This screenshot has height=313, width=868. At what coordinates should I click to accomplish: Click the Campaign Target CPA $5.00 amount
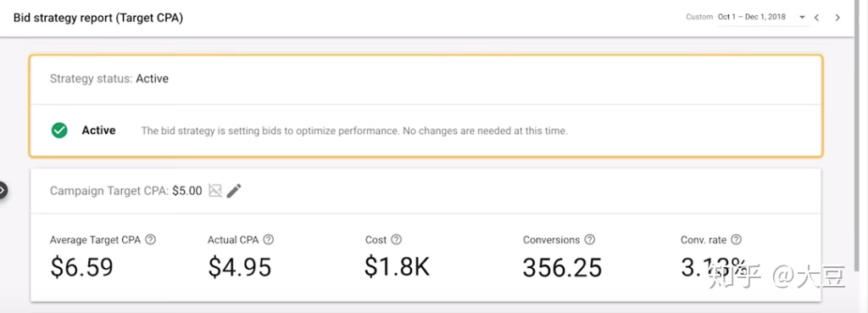coord(187,191)
